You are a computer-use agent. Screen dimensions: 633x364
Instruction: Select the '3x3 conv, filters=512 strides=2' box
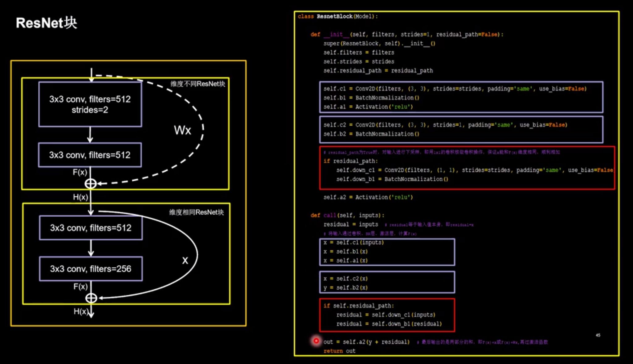click(90, 104)
